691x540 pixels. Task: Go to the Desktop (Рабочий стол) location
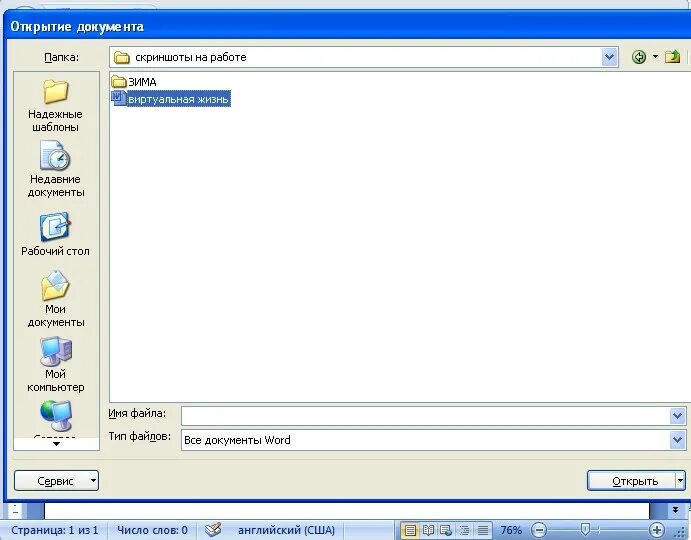click(55, 235)
